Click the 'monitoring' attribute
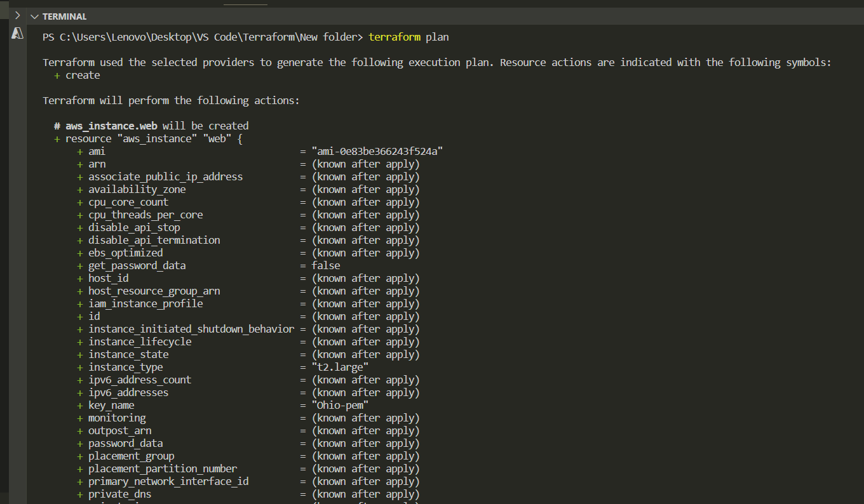The width and height of the screenshot is (864, 504). (x=117, y=418)
